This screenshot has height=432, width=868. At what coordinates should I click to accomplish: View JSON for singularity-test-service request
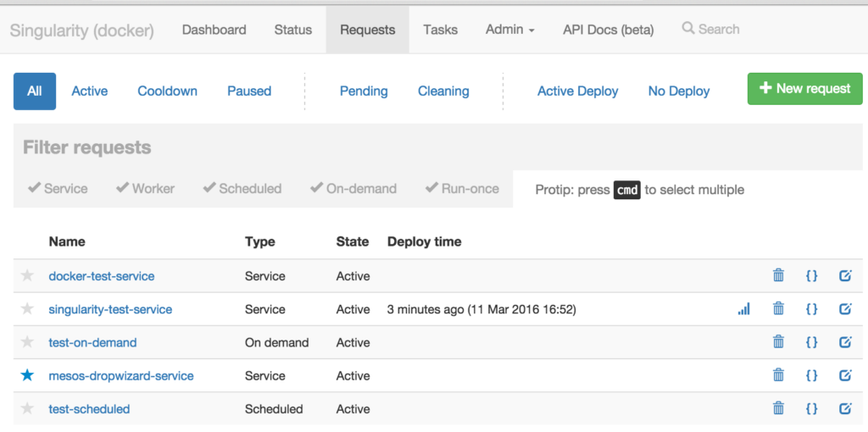(811, 309)
